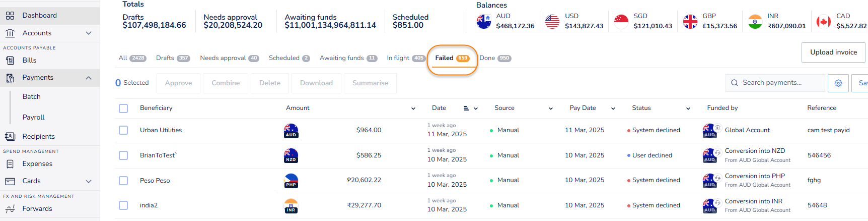Open the Status column dropdown
This screenshot has width=868, height=221.
click(688, 108)
